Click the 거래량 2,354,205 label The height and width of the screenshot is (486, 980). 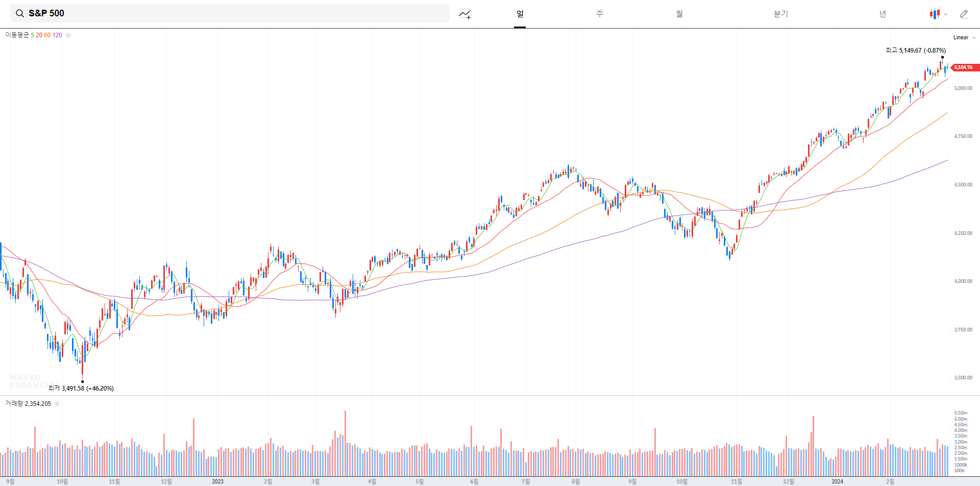(x=28, y=404)
